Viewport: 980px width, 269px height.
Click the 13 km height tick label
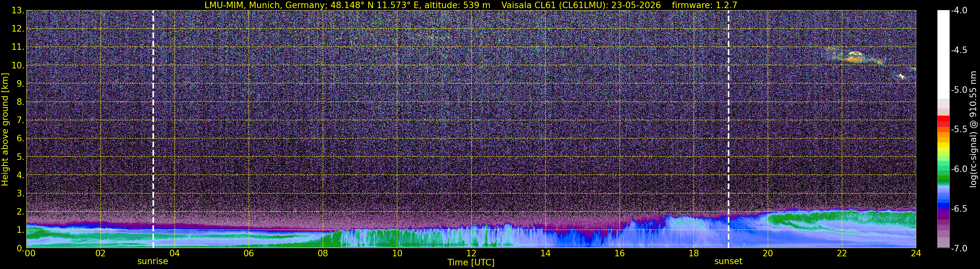tap(17, 11)
